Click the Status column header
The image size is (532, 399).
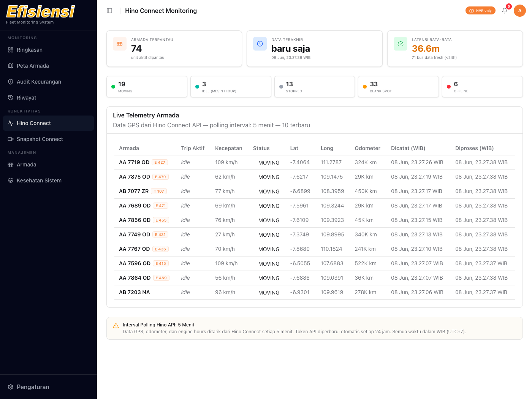point(261,148)
